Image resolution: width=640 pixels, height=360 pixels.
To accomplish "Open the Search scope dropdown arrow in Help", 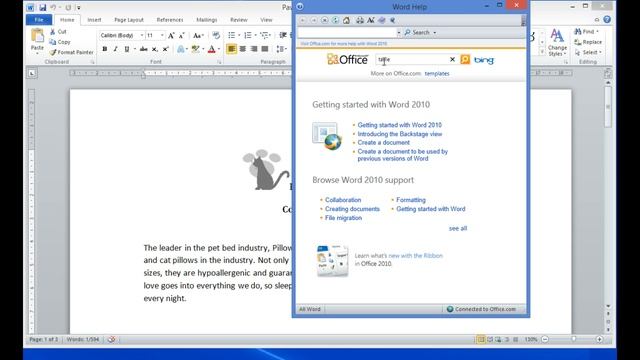I will (x=435, y=33).
